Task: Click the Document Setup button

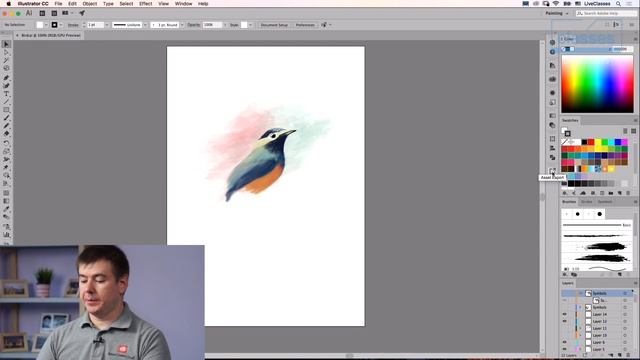Action: coord(274,25)
